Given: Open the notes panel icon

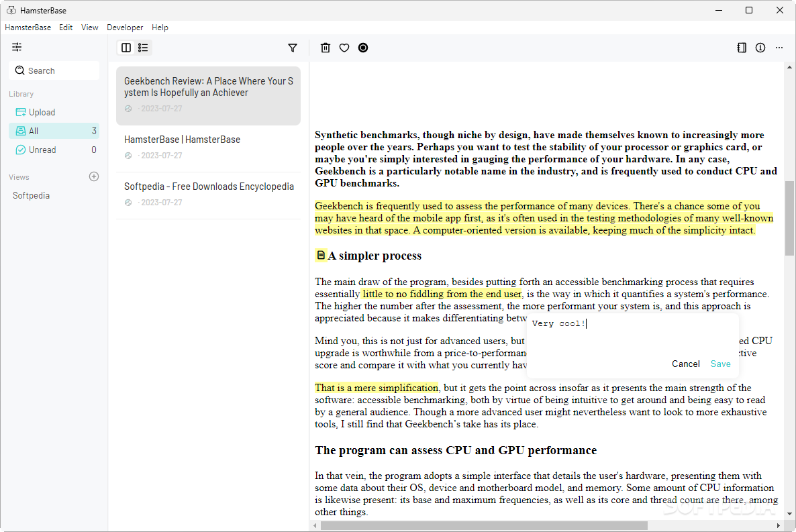Looking at the screenshot, I should (742, 48).
